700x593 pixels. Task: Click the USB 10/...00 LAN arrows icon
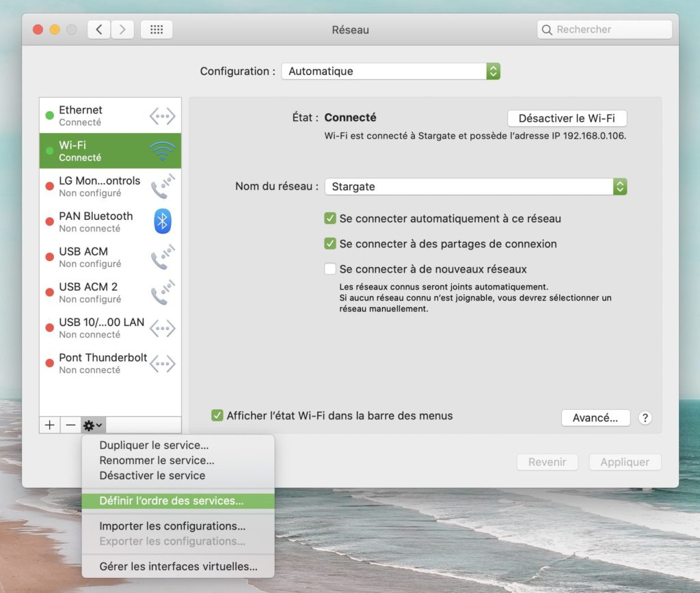tap(163, 329)
